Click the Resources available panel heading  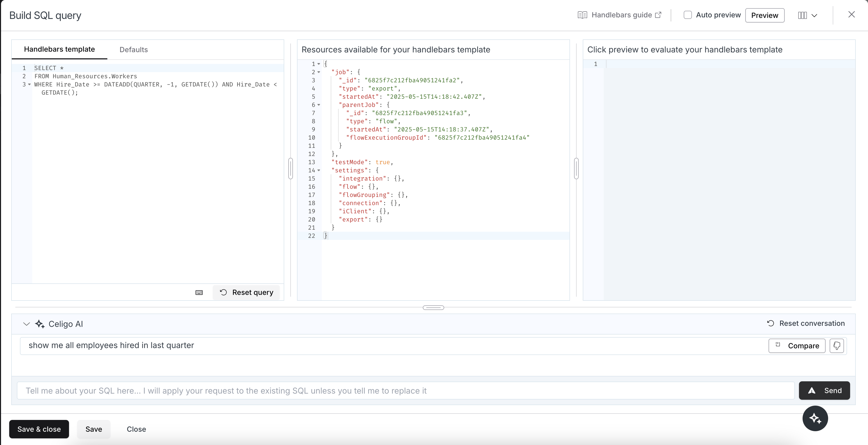point(396,50)
